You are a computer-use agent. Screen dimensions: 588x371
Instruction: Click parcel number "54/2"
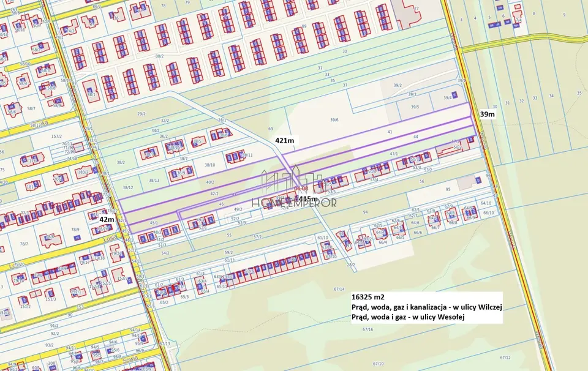click(x=165, y=253)
